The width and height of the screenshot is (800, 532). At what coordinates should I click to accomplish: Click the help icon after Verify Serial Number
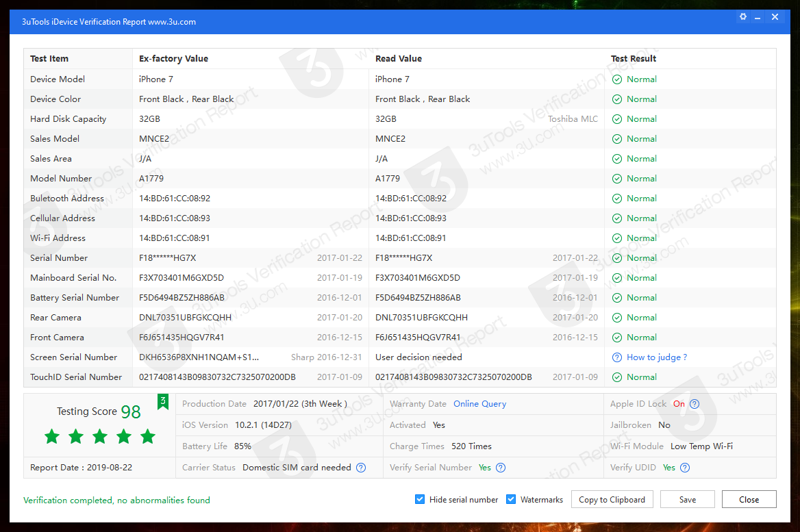(x=501, y=468)
